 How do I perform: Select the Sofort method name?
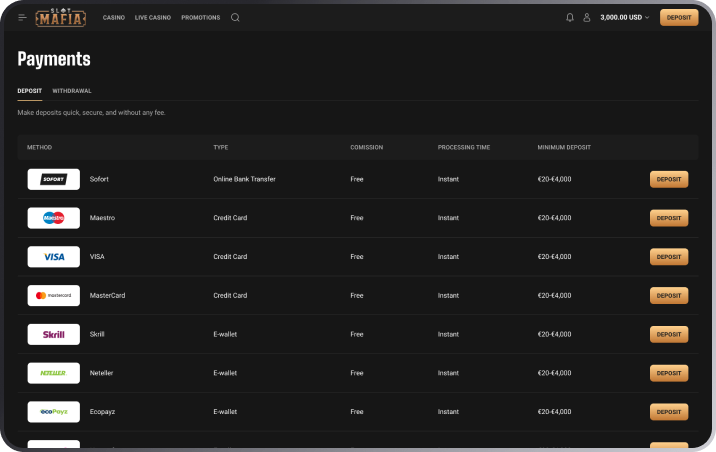coord(99,179)
